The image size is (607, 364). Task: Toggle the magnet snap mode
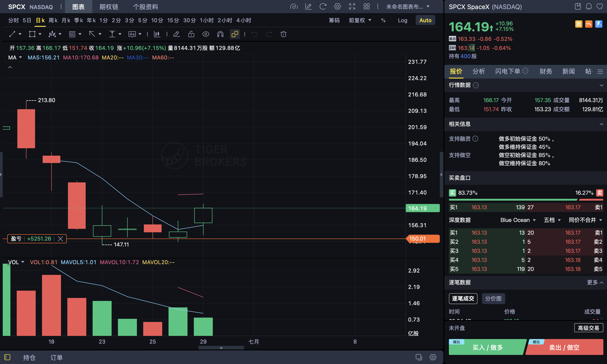[x=220, y=34]
